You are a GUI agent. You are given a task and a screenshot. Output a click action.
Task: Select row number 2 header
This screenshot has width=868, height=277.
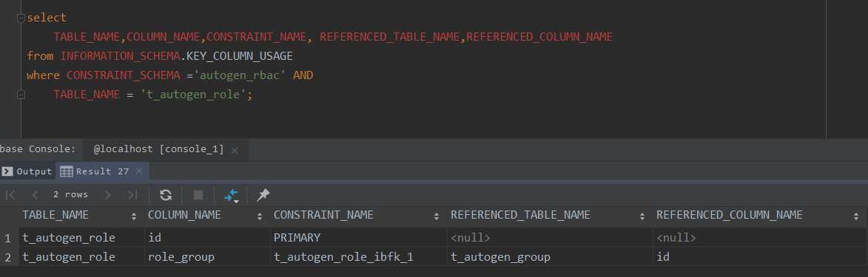pyautogui.click(x=8, y=257)
